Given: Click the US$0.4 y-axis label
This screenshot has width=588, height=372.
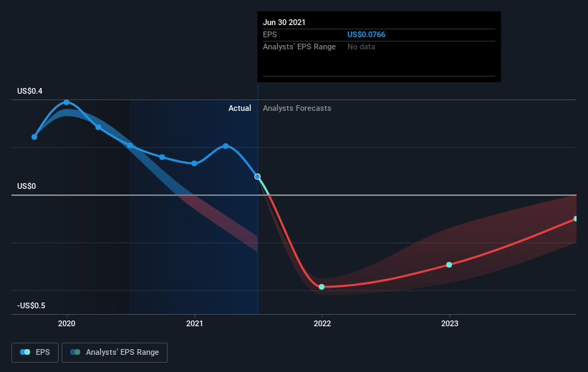Looking at the screenshot, I should coord(29,91).
